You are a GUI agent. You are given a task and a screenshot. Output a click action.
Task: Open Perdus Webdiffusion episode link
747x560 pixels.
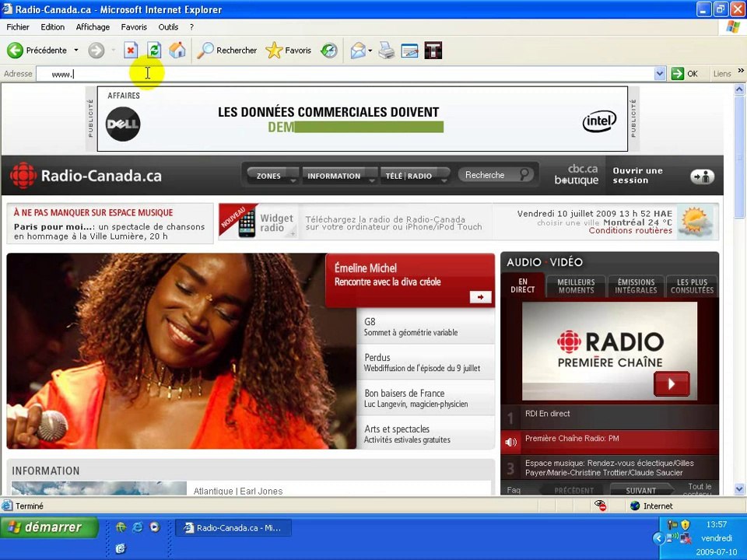click(426, 362)
